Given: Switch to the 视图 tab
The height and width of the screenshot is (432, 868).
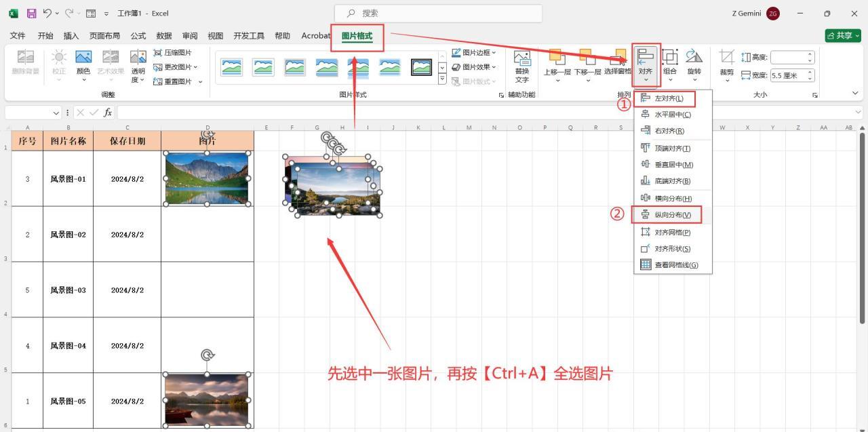Looking at the screenshot, I should [x=216, y=36].
